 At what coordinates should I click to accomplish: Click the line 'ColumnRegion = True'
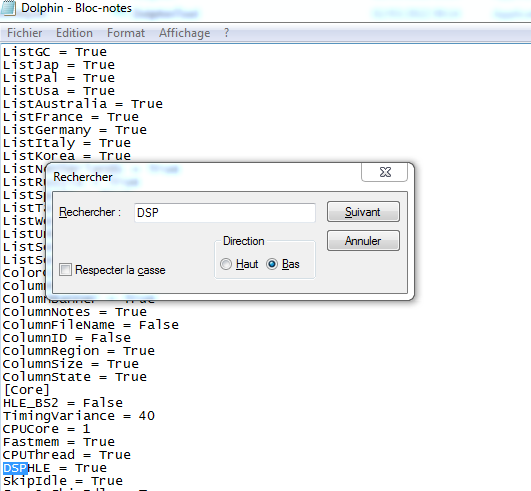point(79,351)
